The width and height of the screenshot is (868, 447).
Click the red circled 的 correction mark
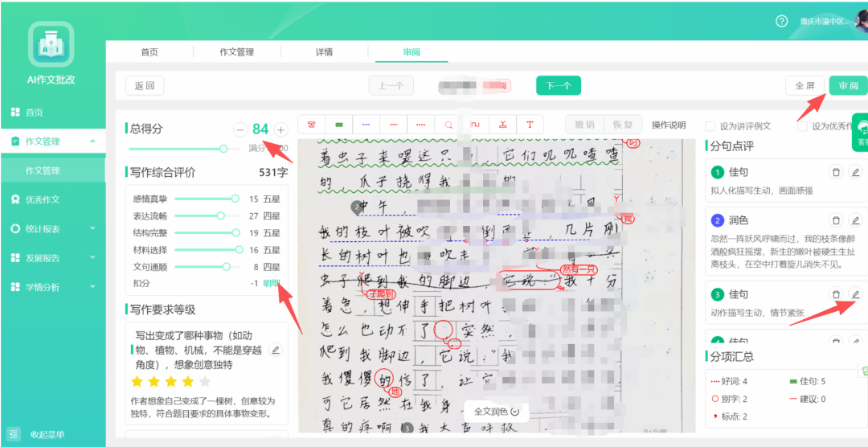[383, 379]
